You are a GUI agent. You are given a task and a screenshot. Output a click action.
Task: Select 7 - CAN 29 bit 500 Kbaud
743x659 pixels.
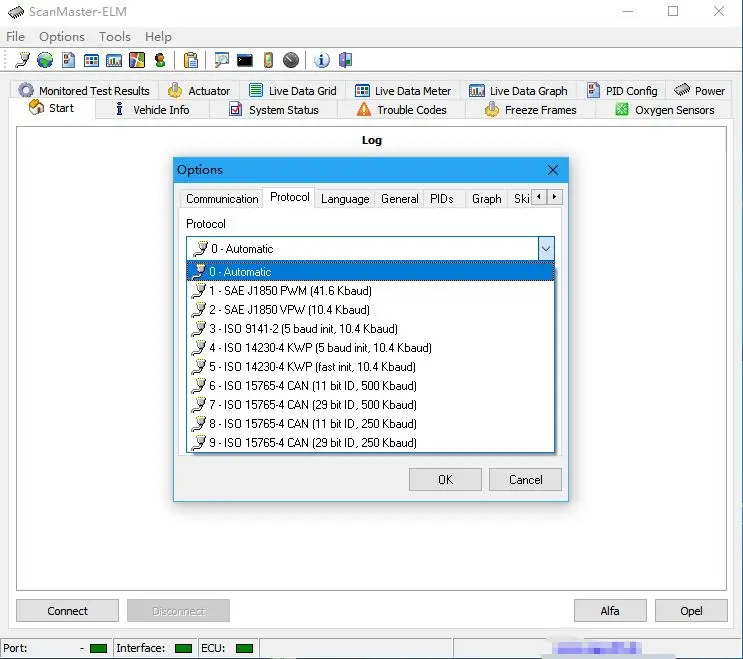click(370, 404)
